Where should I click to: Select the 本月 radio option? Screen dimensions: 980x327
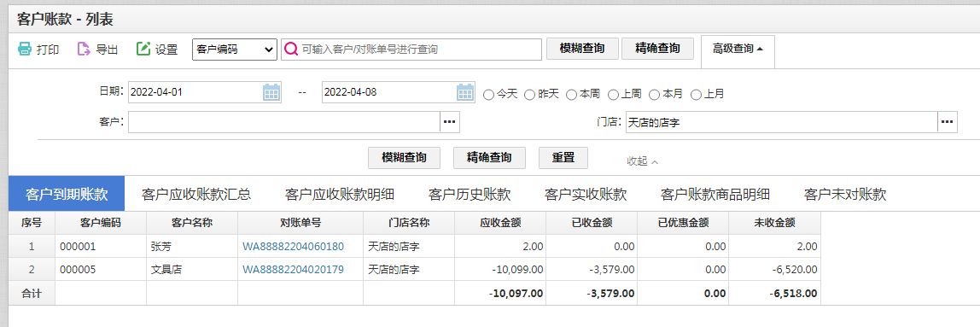pos(655,95)
